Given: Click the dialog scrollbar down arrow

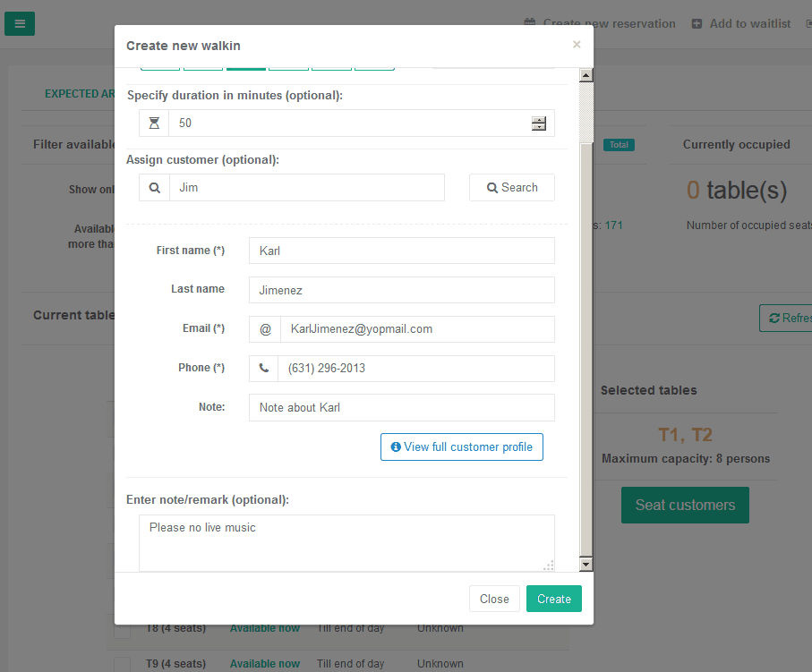Looking at the screenshot, I should click(585, 565).
